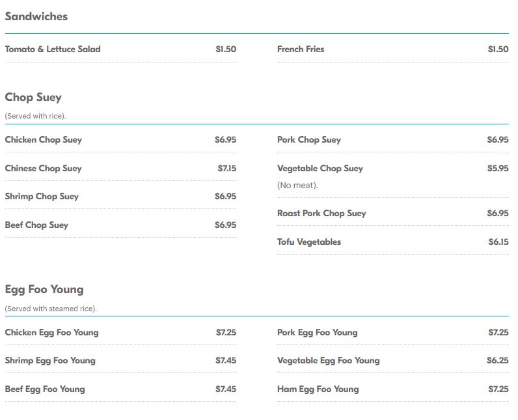Click the Tomato & Lettuce Salad item
Screen dimensions: 518x420
point(53,49)
